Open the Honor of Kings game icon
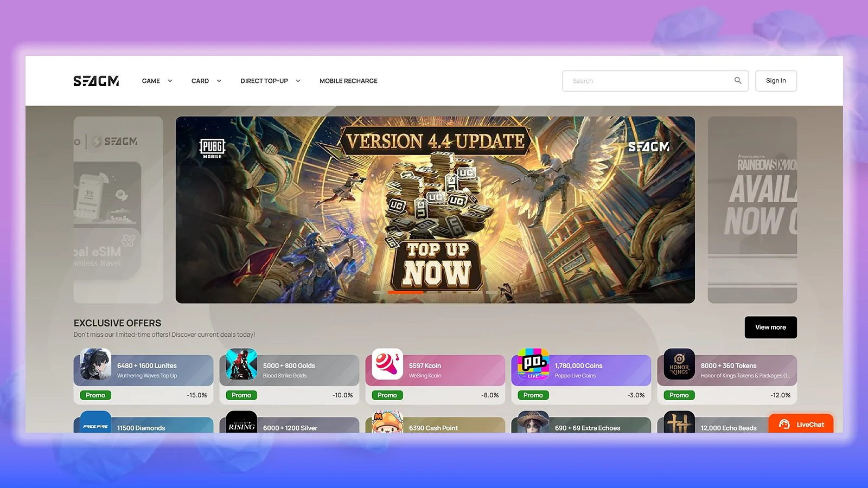Screen dimensions: 868x488 pos(679,364)
